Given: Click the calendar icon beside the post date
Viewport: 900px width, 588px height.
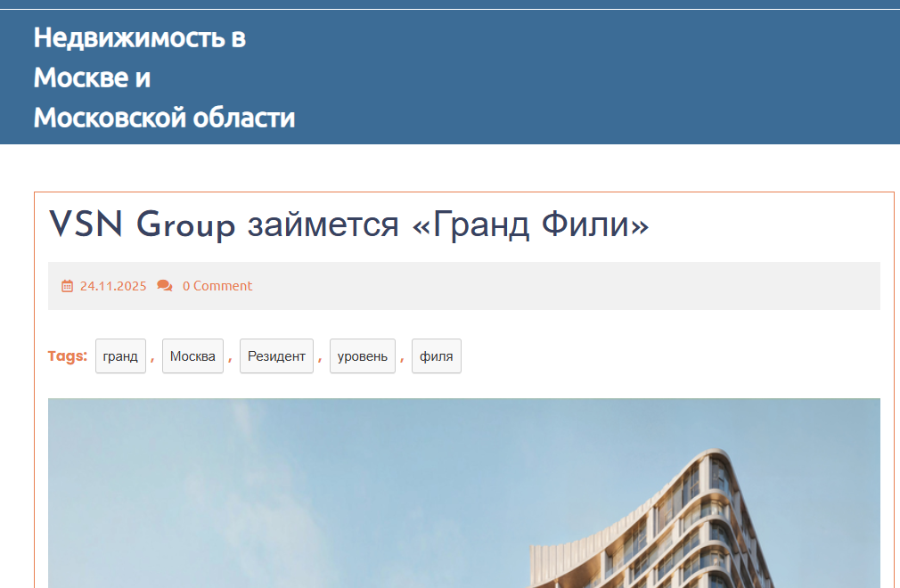Looking at the screenshot, I should 67,285.
